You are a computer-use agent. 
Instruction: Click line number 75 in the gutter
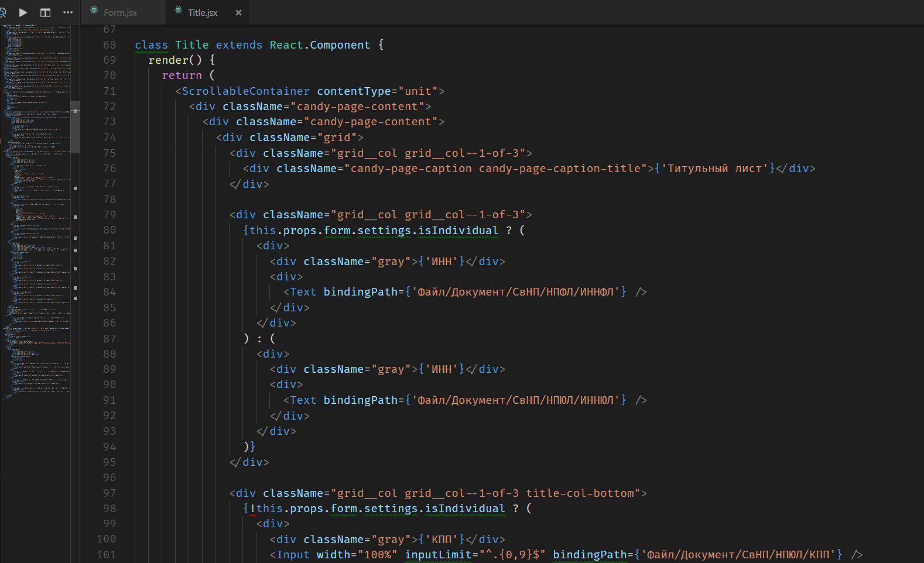109,153
